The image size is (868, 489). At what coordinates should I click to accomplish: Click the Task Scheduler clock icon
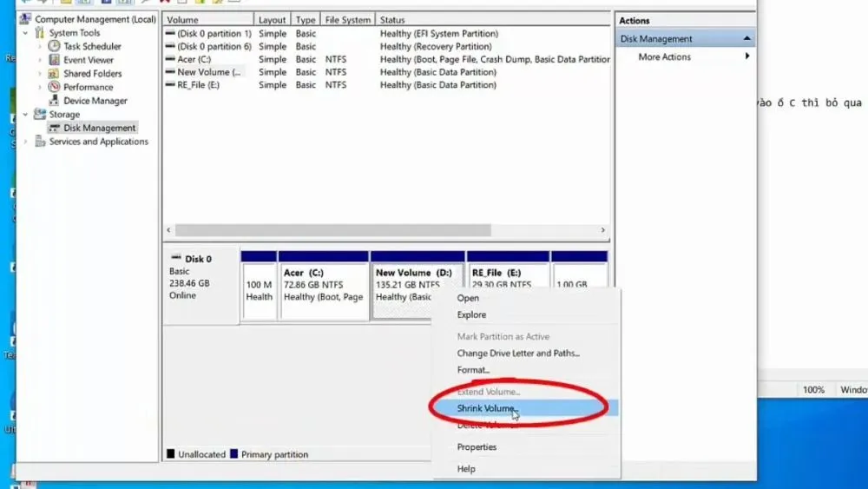pyautogui.click(x=55, y=46)
